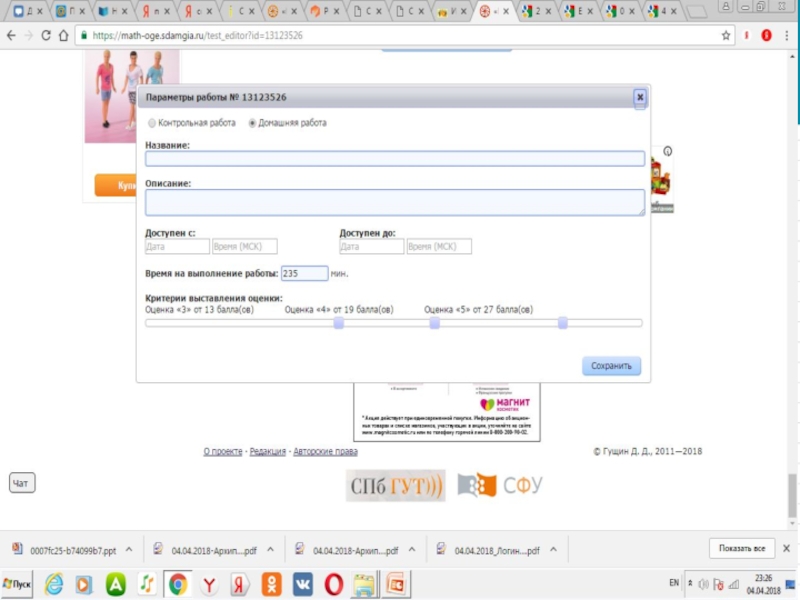Click the Описание text area

(394, 202)
